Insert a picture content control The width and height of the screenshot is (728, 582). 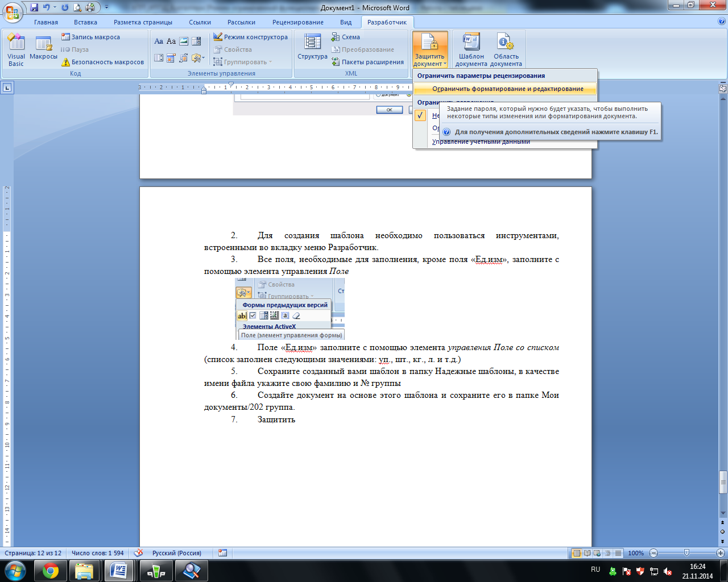pos(184,41)
